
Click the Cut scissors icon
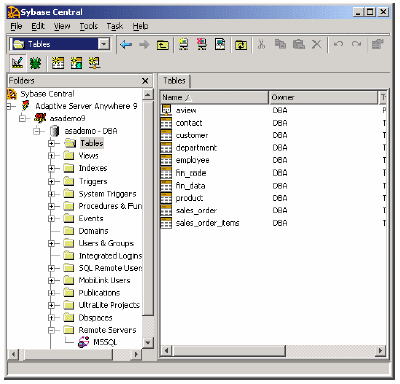pyautogui.click(x=261, y=44)
